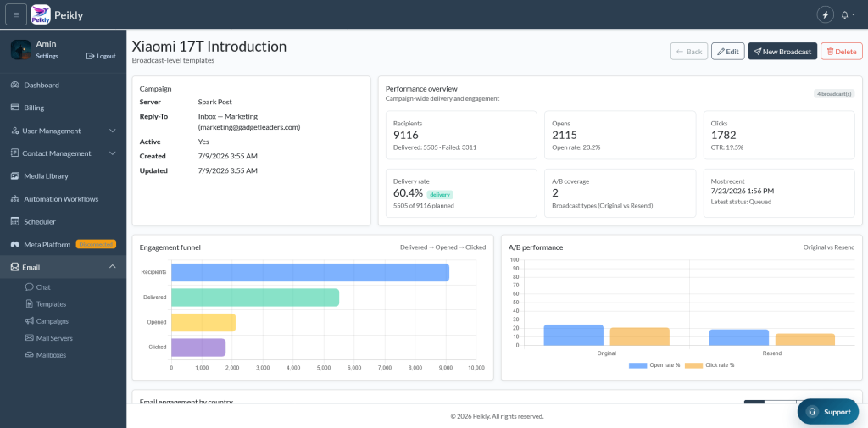Screen dimensions: 868x428
Task: Click the Email envelope inbox icon
Action: coord(15,267)
